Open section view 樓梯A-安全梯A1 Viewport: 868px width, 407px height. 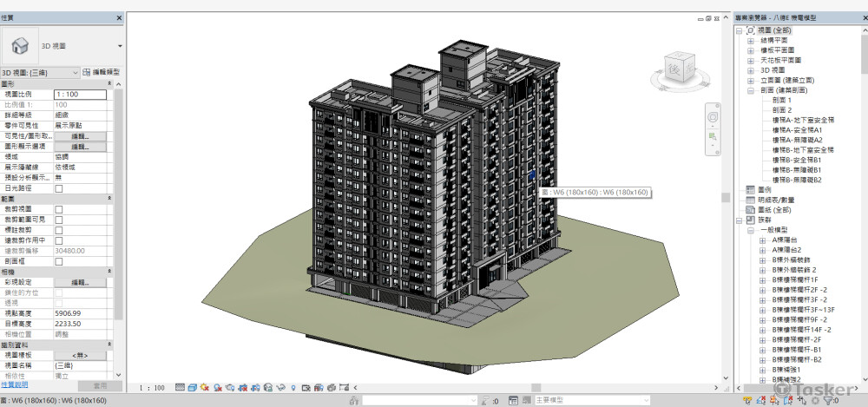pos(797,130)
